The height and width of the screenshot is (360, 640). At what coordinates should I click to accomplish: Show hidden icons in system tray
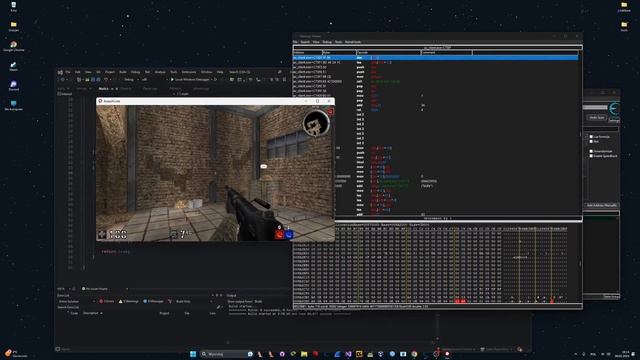pos(576,354)
